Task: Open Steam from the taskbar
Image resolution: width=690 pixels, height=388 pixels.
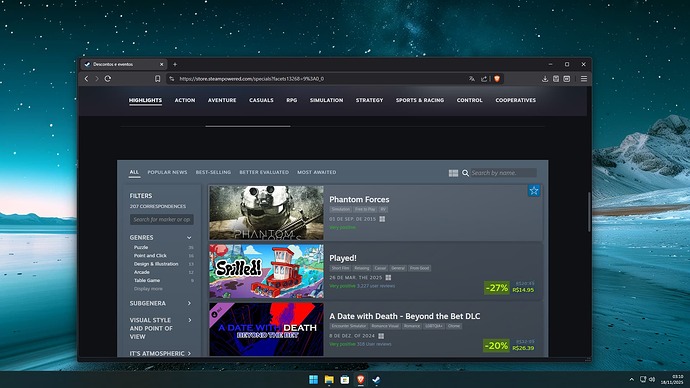Action: pos(376,379)
